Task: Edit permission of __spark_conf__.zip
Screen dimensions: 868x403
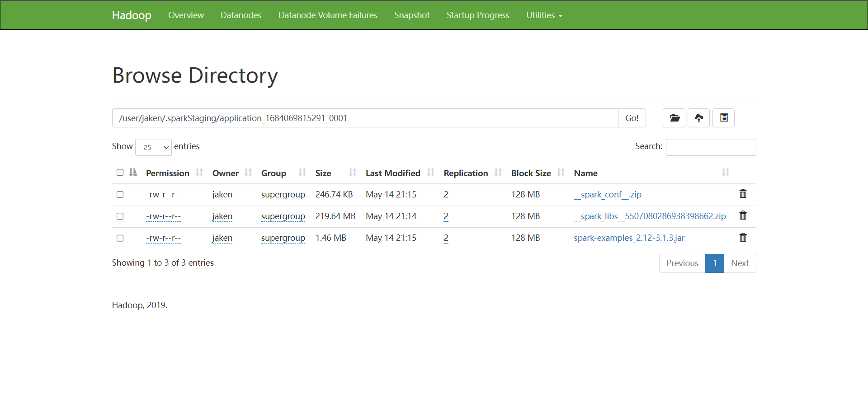Action: pyautogui.click(x=163, y=195)
